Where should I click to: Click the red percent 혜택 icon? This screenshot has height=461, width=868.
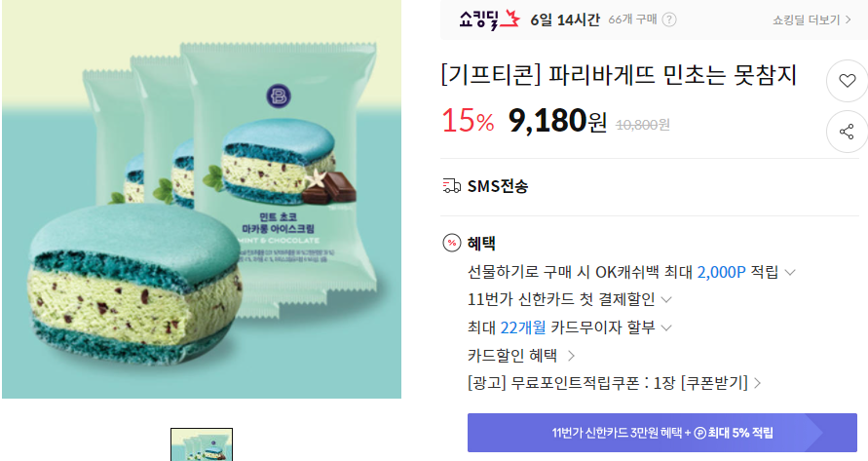[x=452, y=243]
